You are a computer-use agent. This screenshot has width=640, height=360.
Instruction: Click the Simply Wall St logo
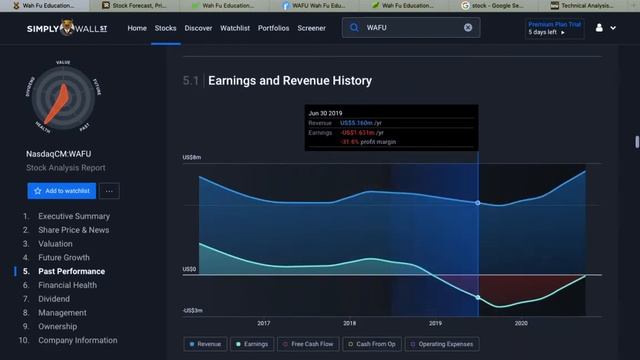67,28
